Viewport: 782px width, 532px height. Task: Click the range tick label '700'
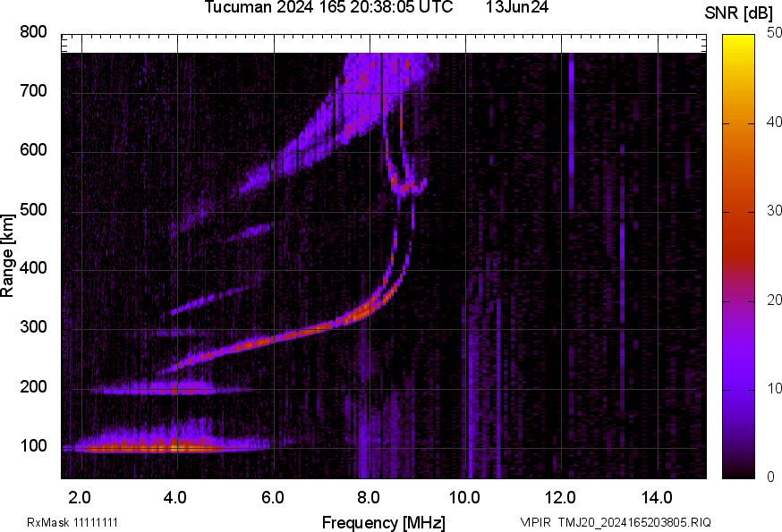tap(33, 90)
